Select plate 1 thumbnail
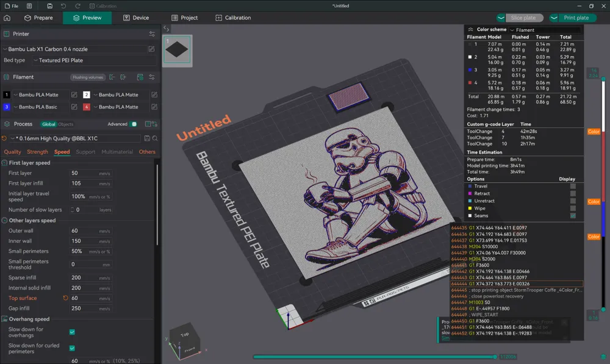610x364 pixels. (x=177, y=49)
